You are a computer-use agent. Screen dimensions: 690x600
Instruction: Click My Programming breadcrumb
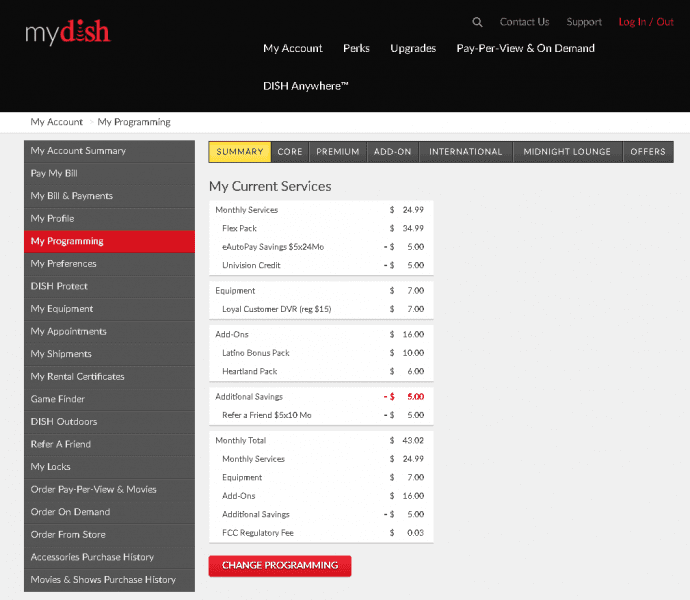point(134,122)
